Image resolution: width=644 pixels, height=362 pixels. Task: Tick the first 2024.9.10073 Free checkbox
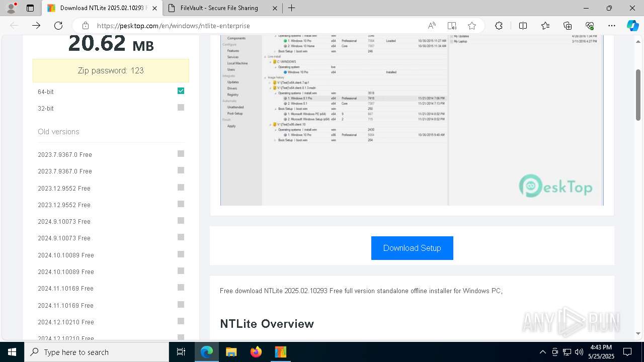pos(181,221)
